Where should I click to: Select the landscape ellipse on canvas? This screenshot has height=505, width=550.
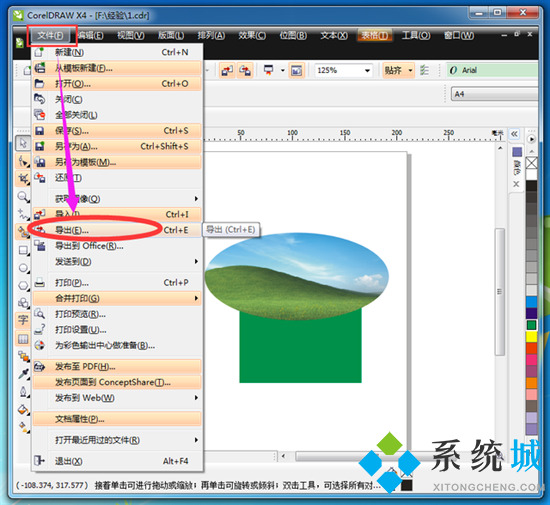pyautogui.click(x=297, y=276)
